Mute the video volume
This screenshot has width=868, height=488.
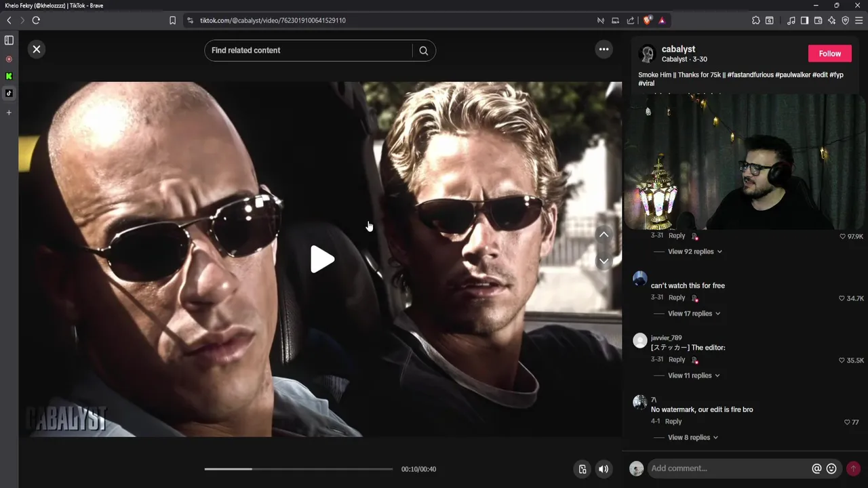point(604,469)
